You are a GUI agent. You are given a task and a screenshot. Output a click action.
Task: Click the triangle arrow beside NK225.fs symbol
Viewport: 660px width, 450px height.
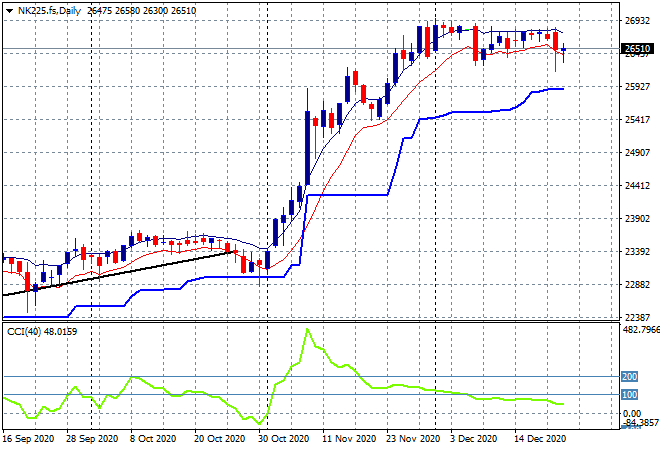click(x=9, y=11)
